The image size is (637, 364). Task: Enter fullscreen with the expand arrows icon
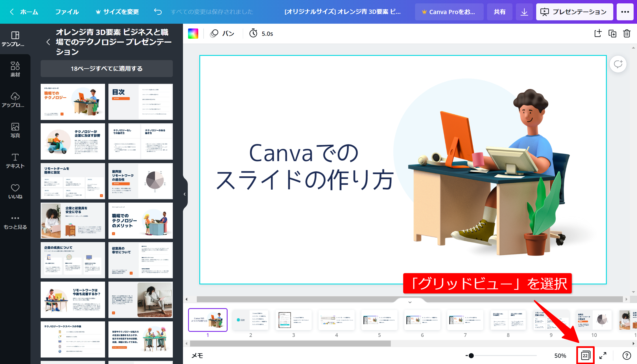[x=603, y=356]
